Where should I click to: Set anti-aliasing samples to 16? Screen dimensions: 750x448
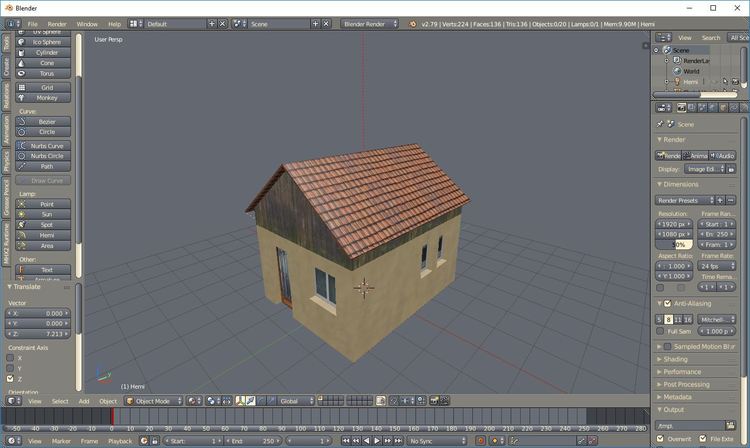coord(688,319)
